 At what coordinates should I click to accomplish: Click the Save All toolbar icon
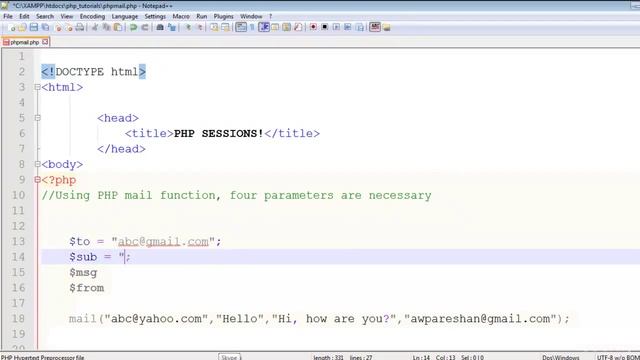(45, 27)
